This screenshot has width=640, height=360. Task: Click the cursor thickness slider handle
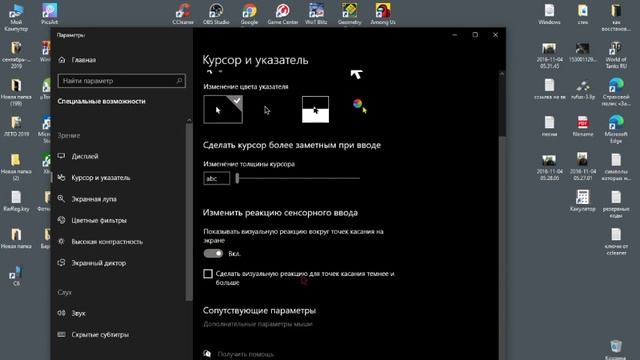point(237,178)
